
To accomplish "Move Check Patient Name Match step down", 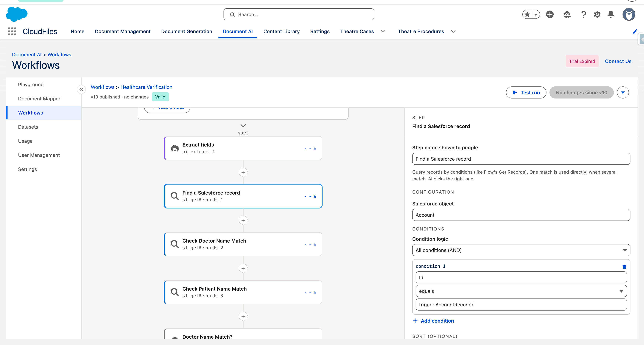I will [310, 293].
